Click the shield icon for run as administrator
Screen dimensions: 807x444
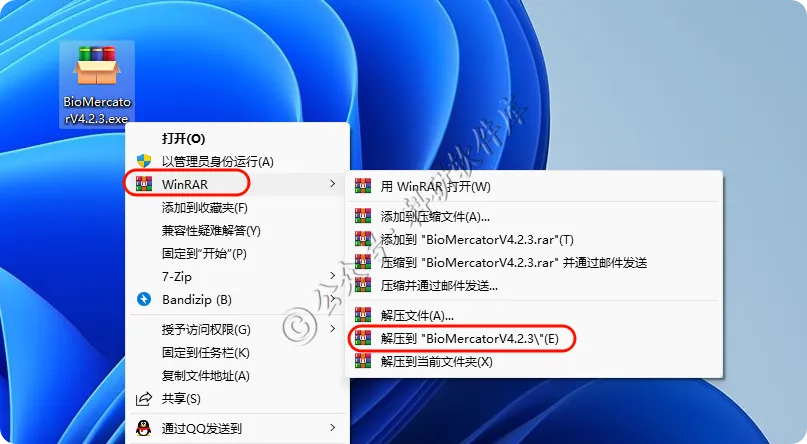pos(144,162)
